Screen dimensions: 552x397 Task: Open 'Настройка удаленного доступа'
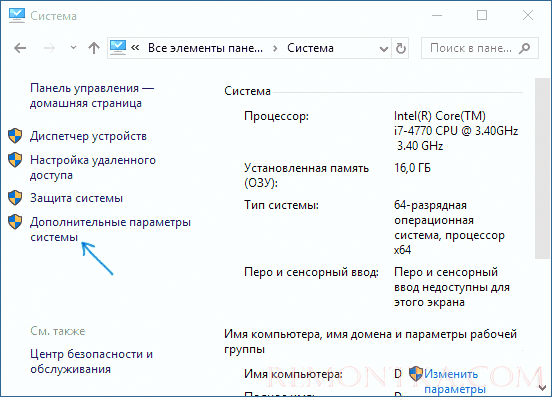click(x=93, y=168)
